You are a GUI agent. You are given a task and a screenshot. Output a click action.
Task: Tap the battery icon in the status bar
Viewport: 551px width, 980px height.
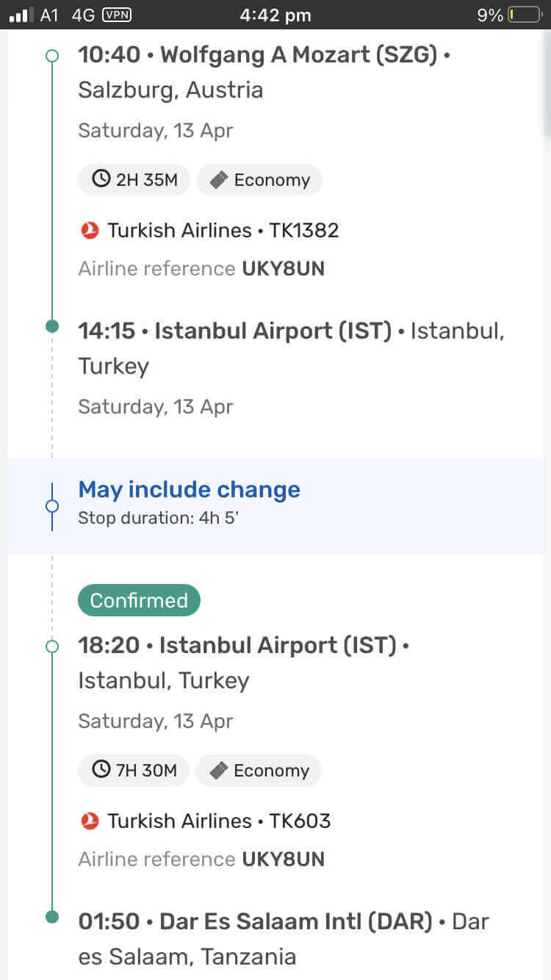[x=525, y=15]
